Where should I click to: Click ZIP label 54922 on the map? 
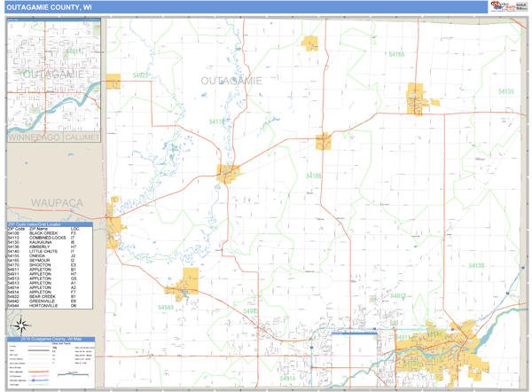pos(140,75)
